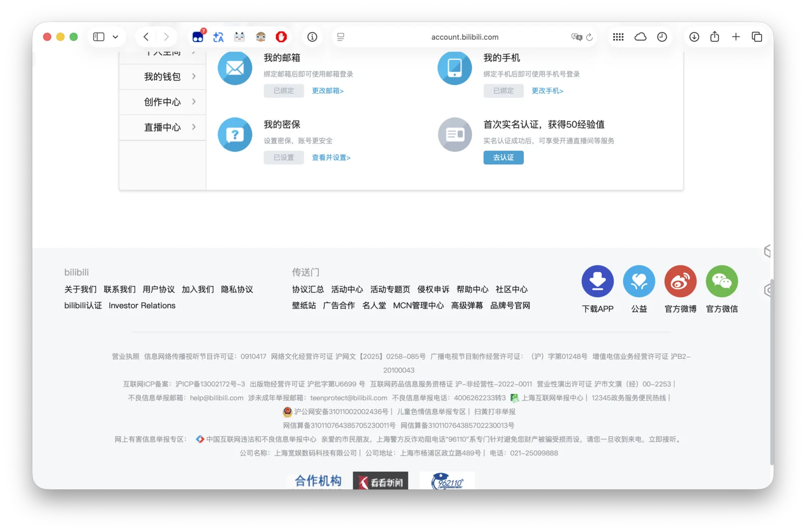The image size is (806, 532).
Task: Open the 活动中心 link
Action: [x=347, y=289]
